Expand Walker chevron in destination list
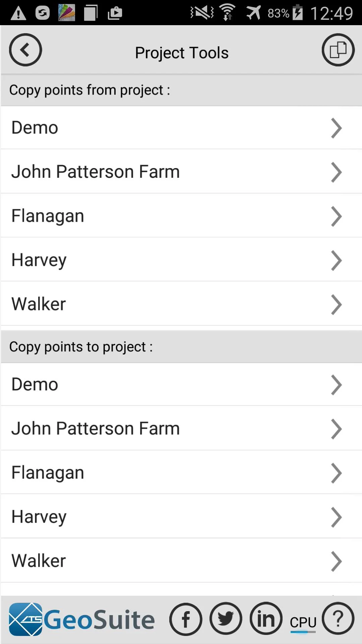The width and height of the screenshot is (362, 644). tap(336, 561)
